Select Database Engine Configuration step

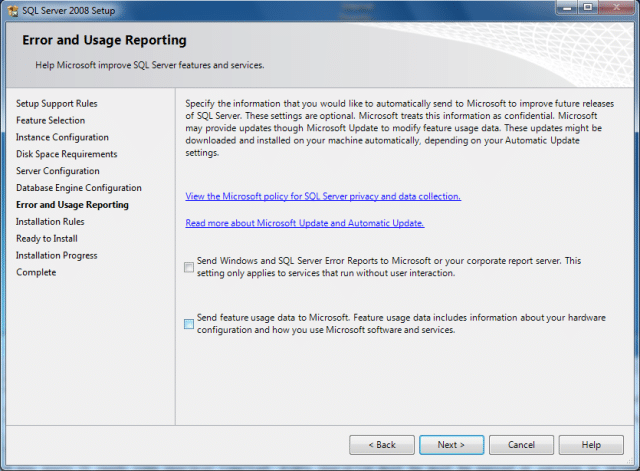tap(79, 188)
